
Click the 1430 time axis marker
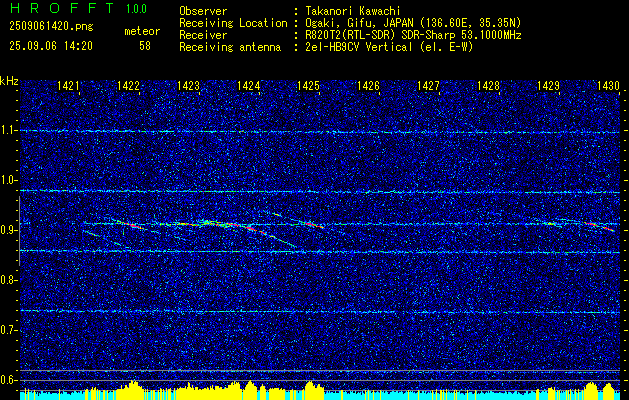pos(609,85)
